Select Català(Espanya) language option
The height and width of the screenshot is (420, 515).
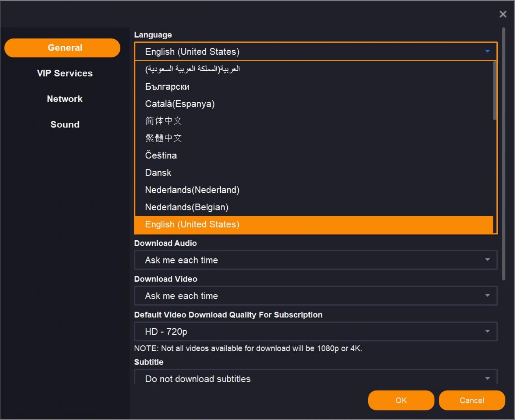[x=180, y=104]
